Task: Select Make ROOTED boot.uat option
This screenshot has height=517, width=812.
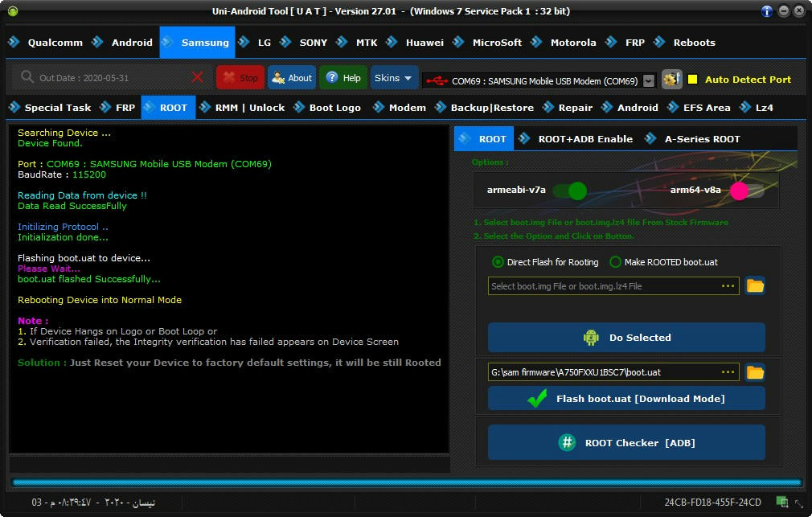Action: (664, 262)
